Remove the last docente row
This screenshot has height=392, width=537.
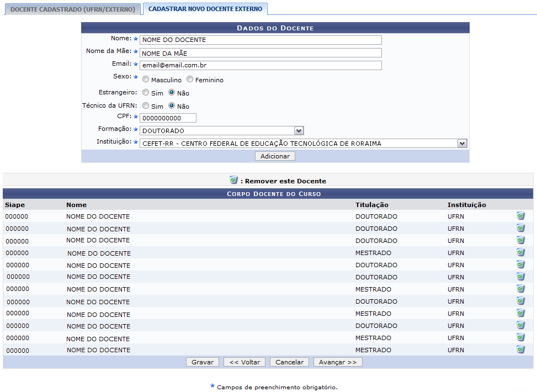[x=520, y=349]
